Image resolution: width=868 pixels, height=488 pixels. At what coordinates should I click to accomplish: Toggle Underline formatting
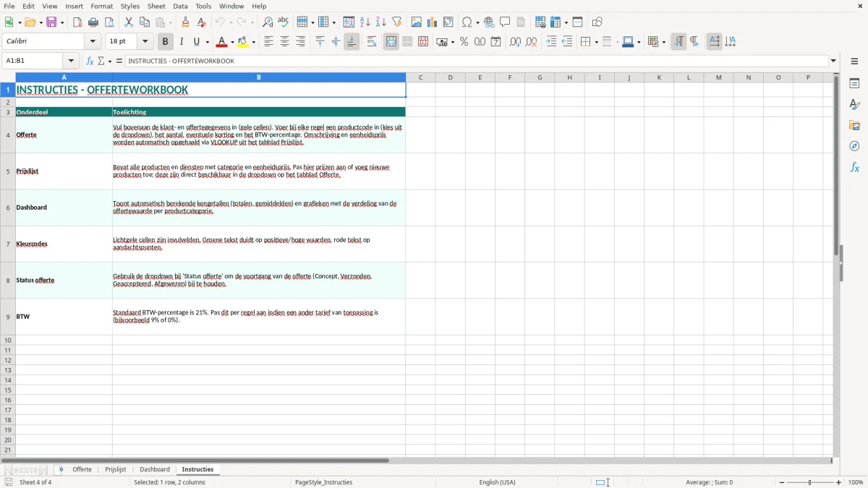(196, 42)
